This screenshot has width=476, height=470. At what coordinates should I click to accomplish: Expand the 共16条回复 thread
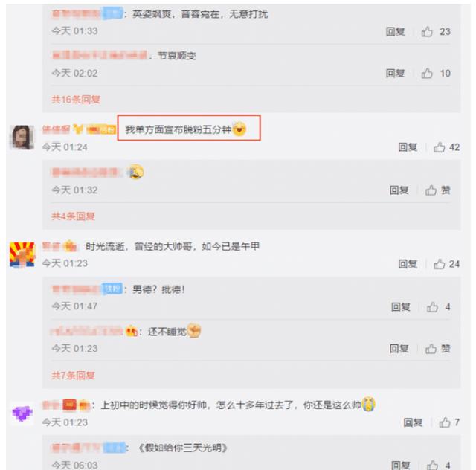coord(76,100)
